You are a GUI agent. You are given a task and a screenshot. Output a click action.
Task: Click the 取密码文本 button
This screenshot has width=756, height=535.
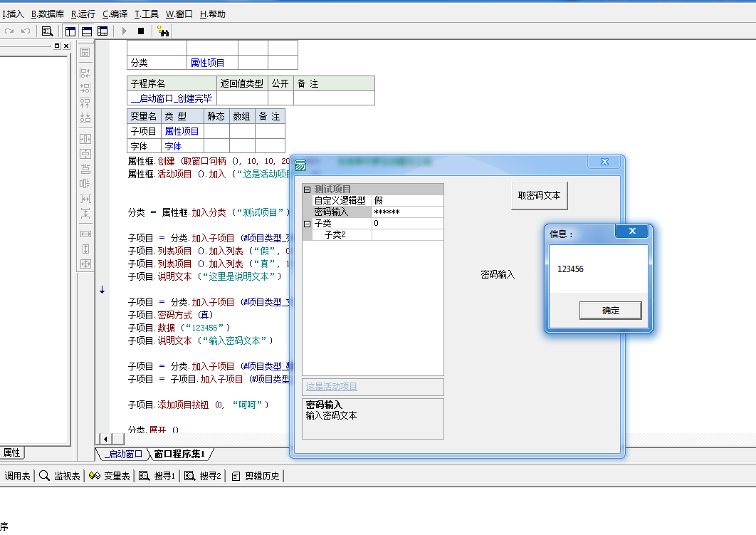pyautogui.click(x=539, y=196)
